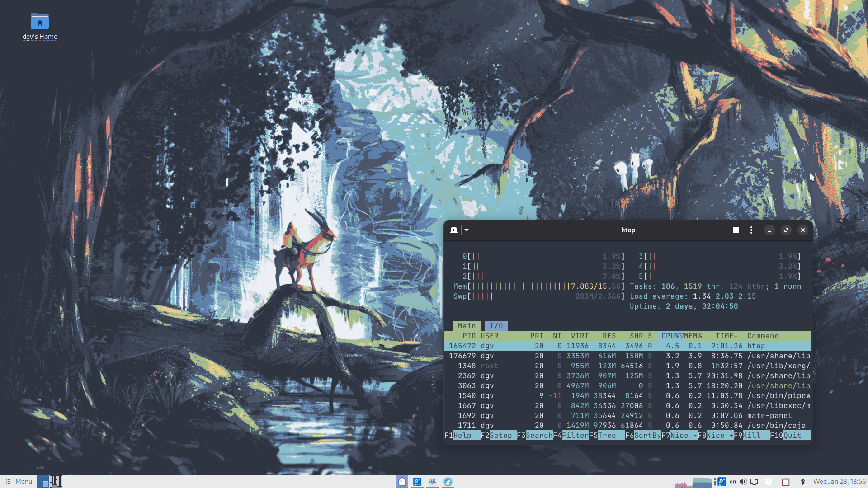
Task: Click the terminal ghost icon in taskbar
Action: 402,482
